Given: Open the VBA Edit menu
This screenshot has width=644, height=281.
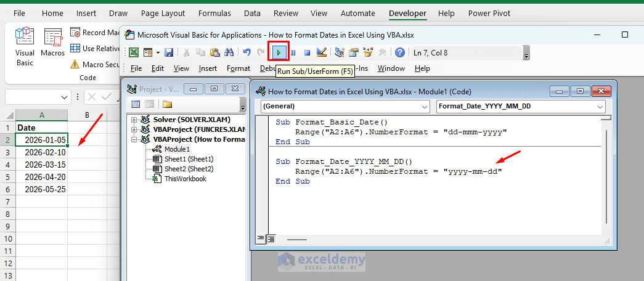Looking at the screenshot, I should click(158, 68).
